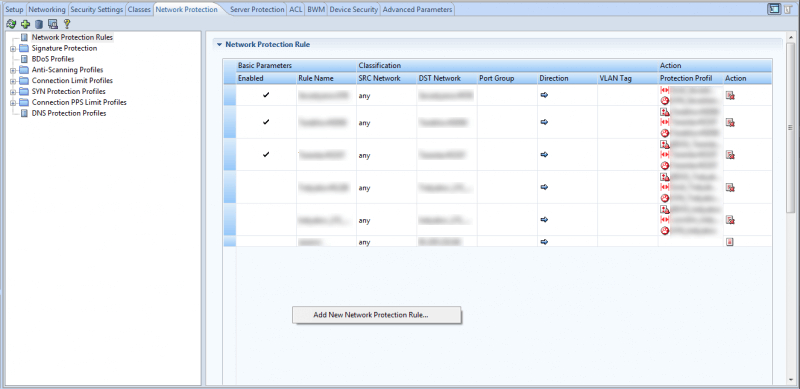Screen dimensions: 800x389
Task: Open help via the yellow question mark
Action: (x=66, y=23)
